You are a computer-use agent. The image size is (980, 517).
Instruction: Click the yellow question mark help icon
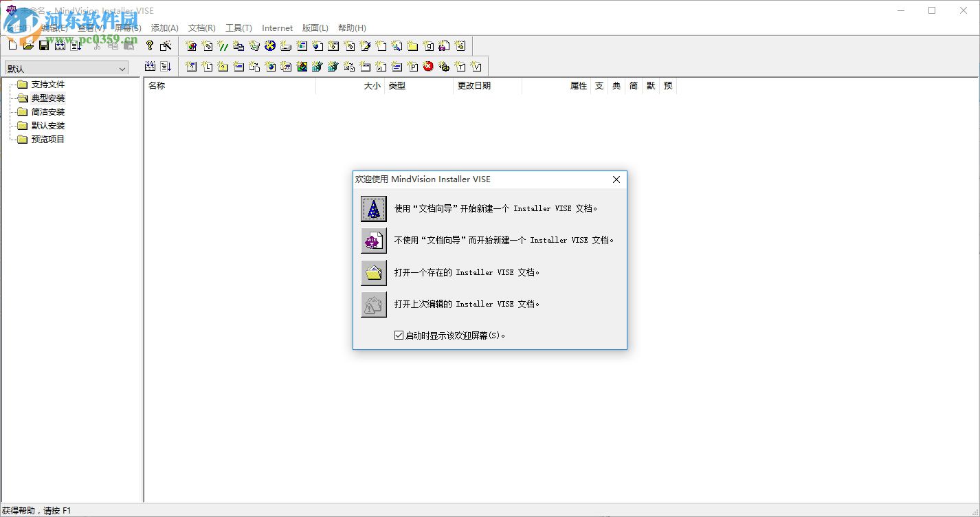pyautogui.click(x=150, y=45)
